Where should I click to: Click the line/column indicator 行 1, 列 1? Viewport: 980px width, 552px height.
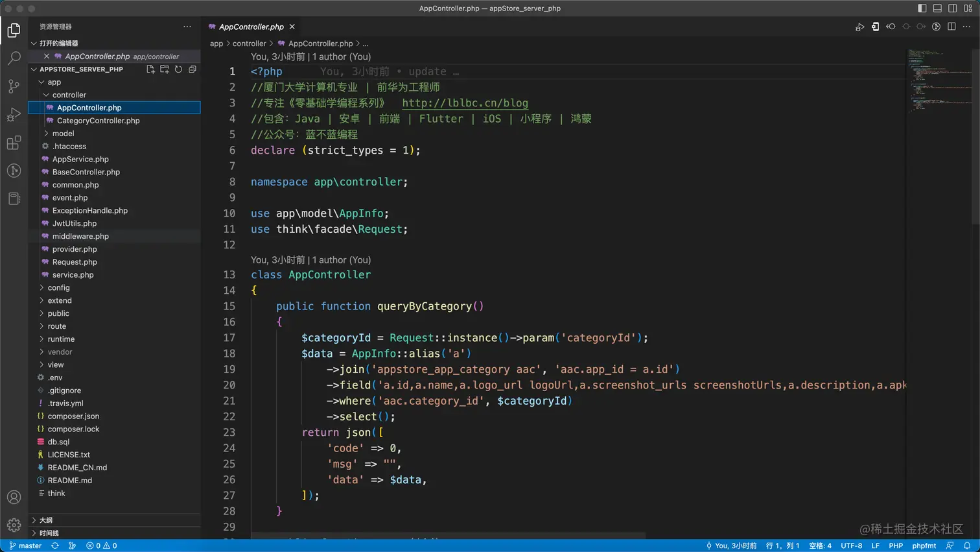coord(782,546)
